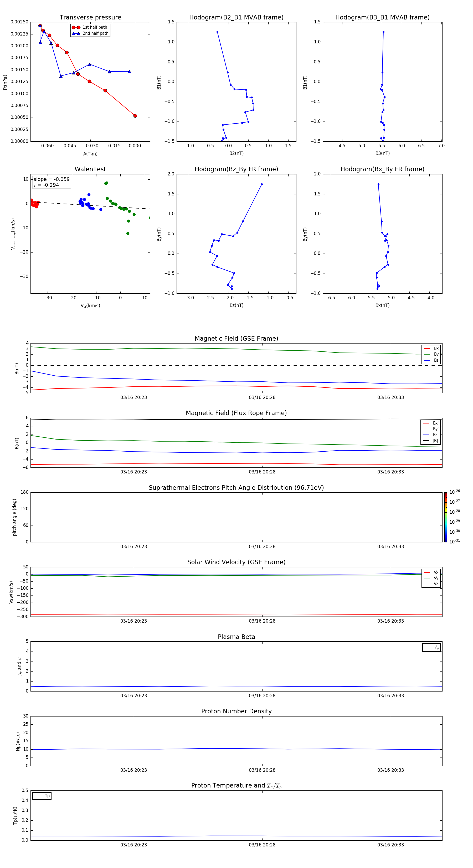Click the 'Tp(10^6K)' y-axis label
473x868 pixels.
[15, 815]
